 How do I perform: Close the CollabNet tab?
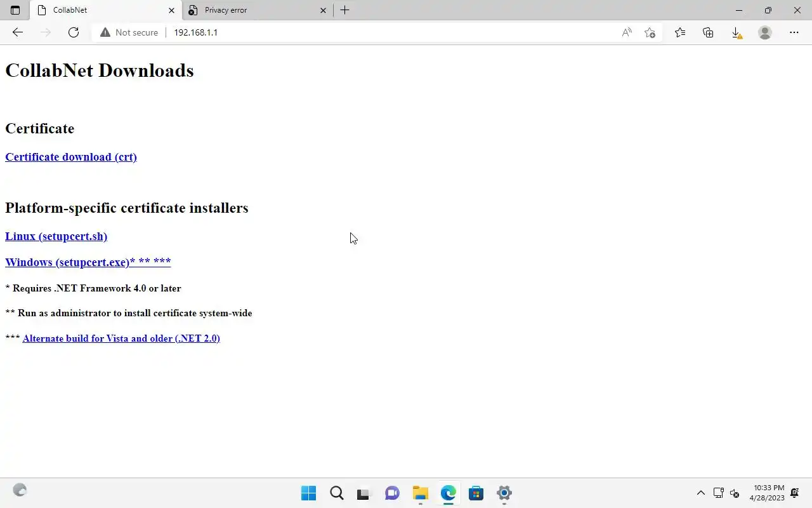click(x=171, y=10)
